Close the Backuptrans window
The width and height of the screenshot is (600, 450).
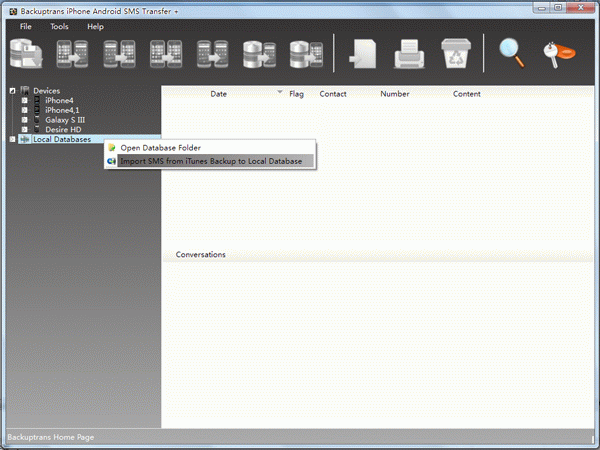click(580, 8)
